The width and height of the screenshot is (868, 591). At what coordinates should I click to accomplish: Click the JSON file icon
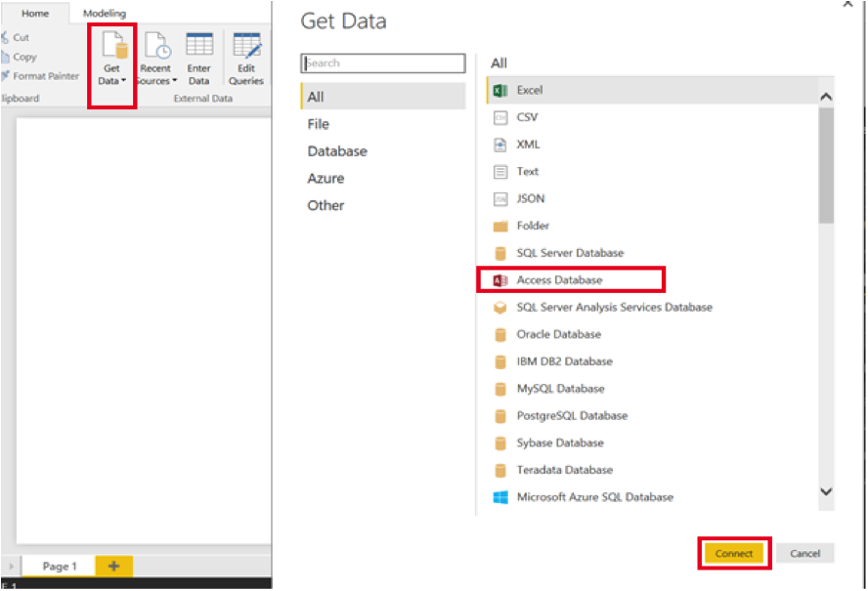point(500,198)
